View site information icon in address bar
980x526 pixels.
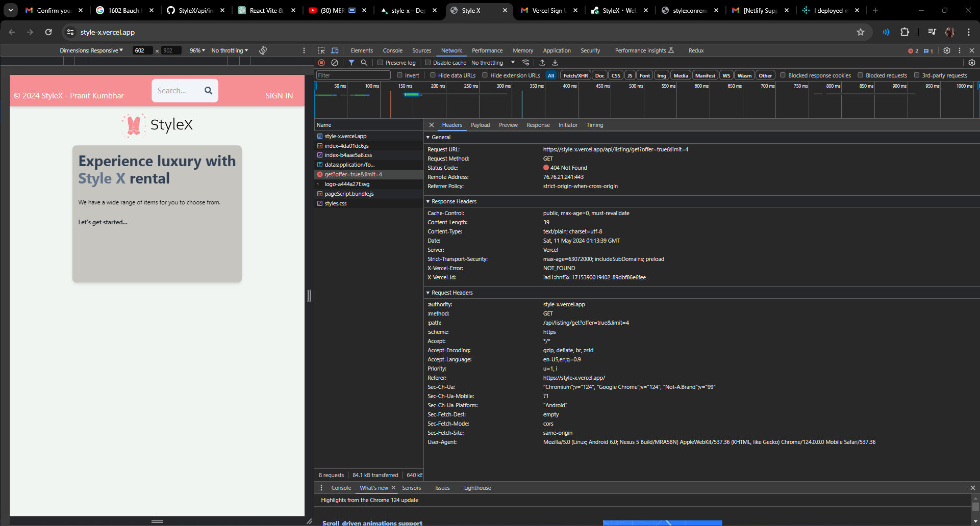(70, 32)
